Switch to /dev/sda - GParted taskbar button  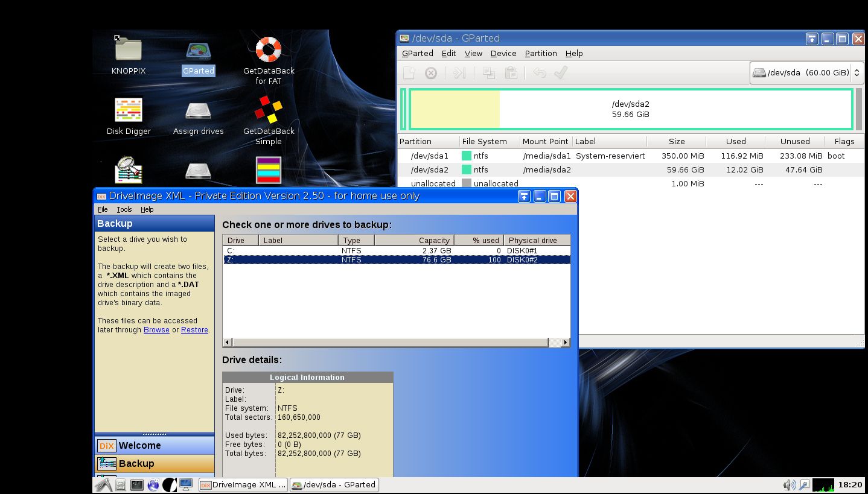(x=334, y=484)
